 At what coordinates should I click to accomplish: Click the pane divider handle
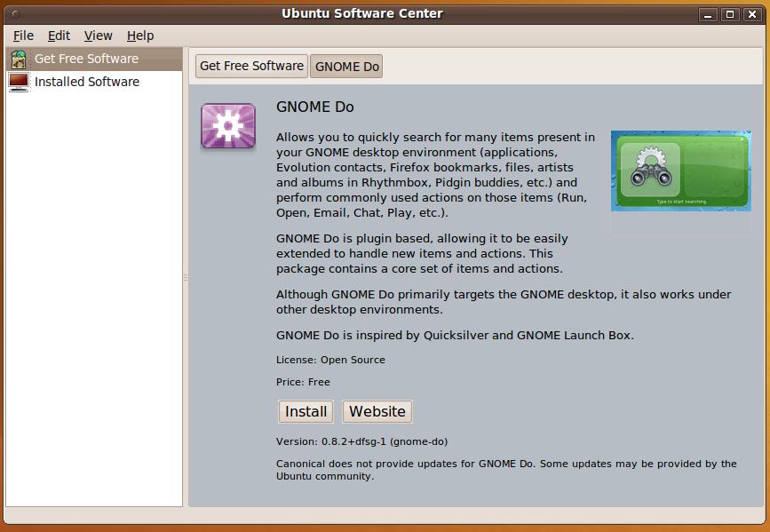point(186,277)
